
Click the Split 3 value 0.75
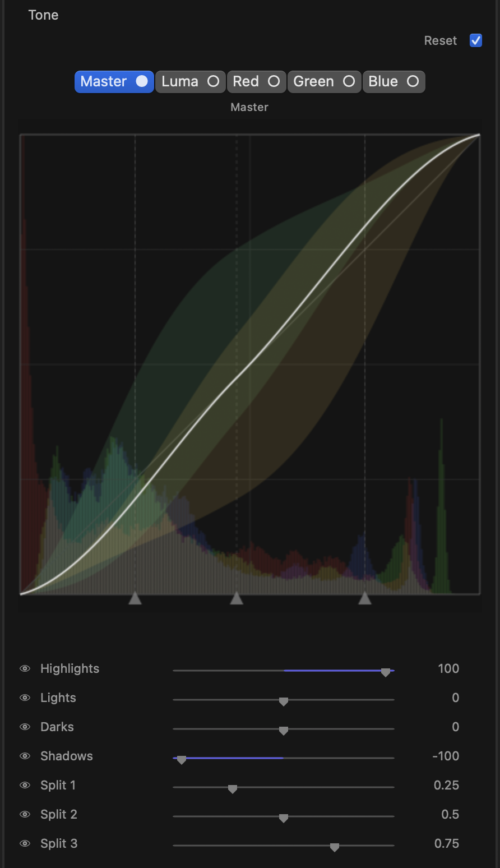point(447,843)
